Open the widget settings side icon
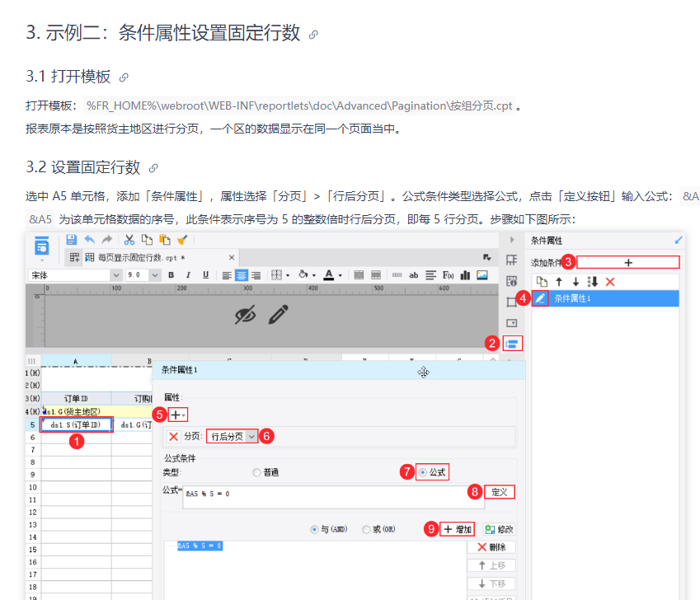The image size is (700, 600). tap(512, 323)
